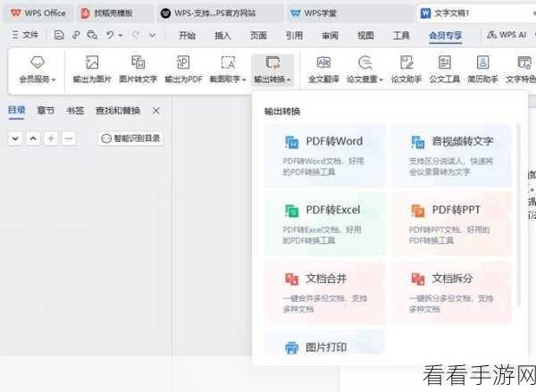
Task: Open the 音视频转文字 card
Action: click(451, 155)
